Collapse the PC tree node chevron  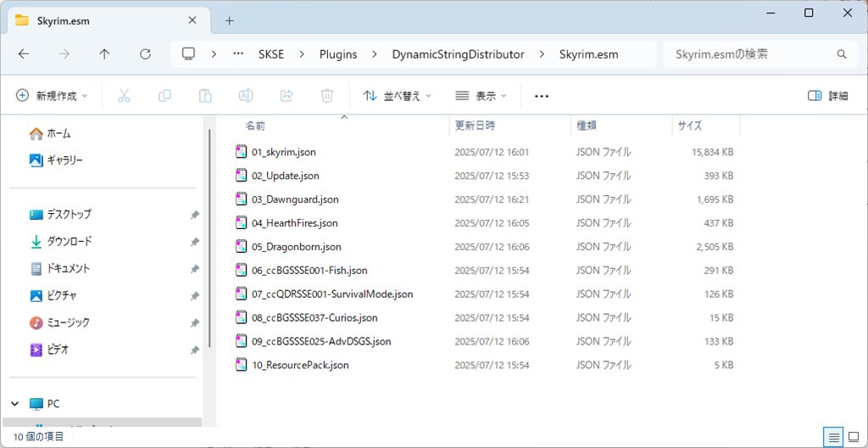click(14, 404)
